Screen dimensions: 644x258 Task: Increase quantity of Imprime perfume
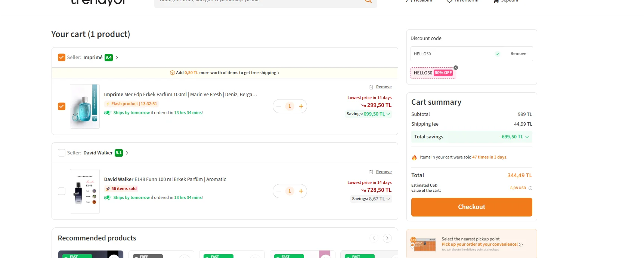click(301, 106)
